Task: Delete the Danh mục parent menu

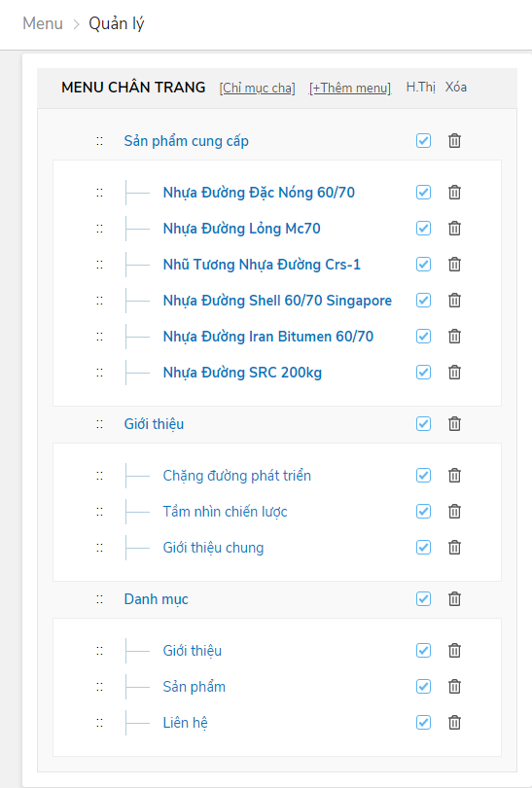Action: pos(454,598)
